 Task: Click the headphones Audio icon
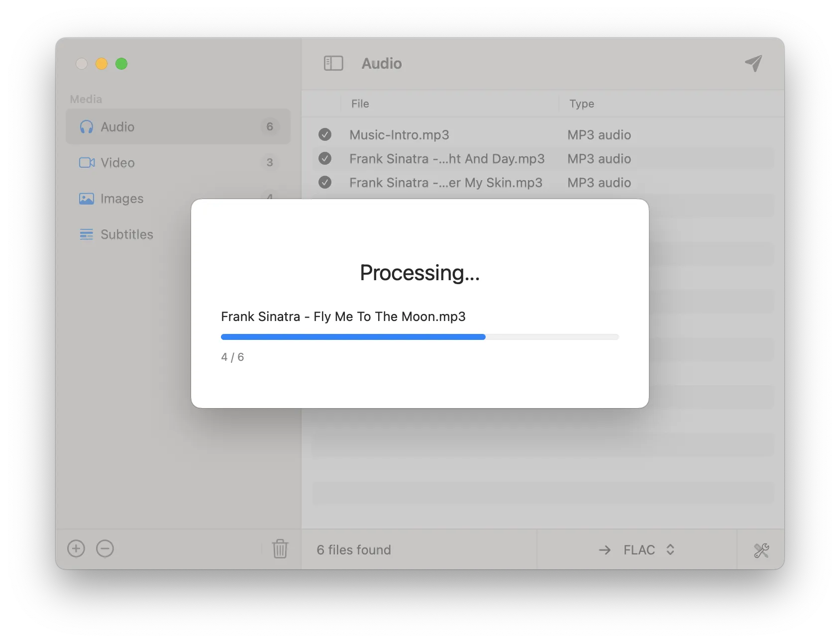pyautogui.click(x=87, y=127)
